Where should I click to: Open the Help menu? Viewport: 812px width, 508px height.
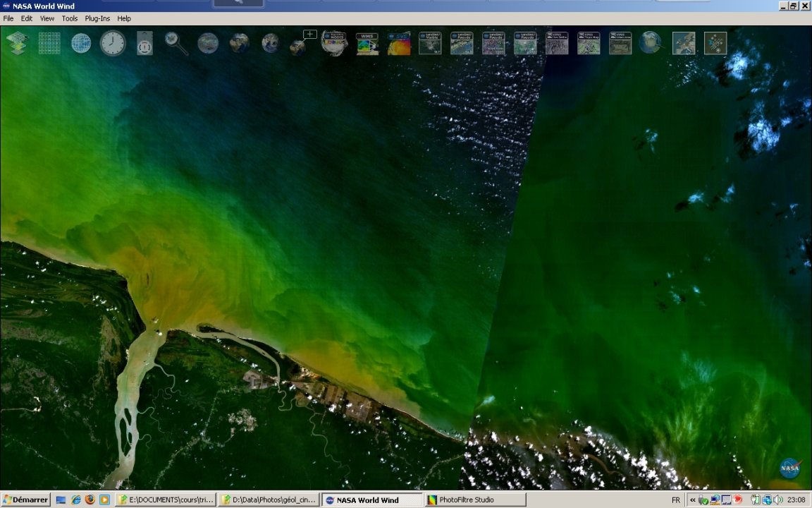coord(124,18)
